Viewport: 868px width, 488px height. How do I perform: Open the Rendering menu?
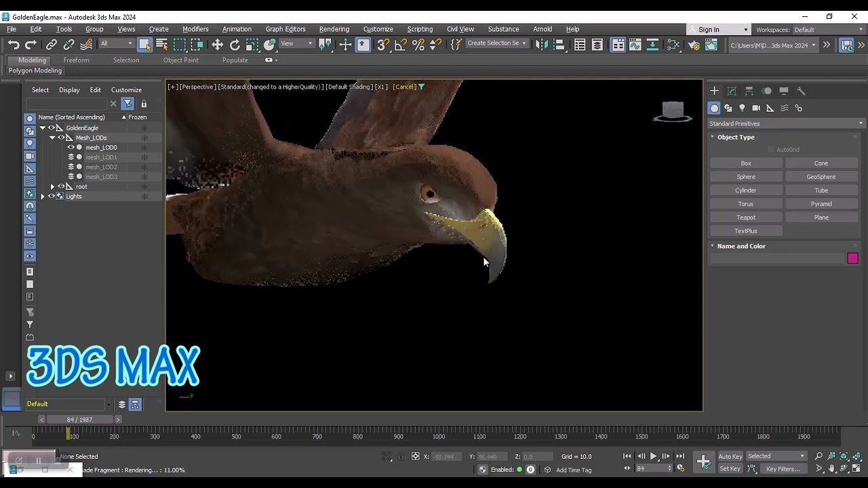[x=334, y=29]
